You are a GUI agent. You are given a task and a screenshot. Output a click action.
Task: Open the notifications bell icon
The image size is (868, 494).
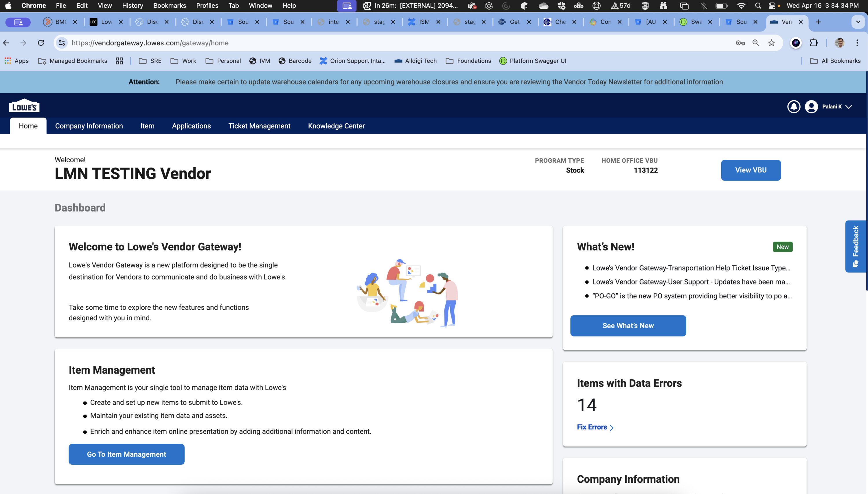point(794,106)
